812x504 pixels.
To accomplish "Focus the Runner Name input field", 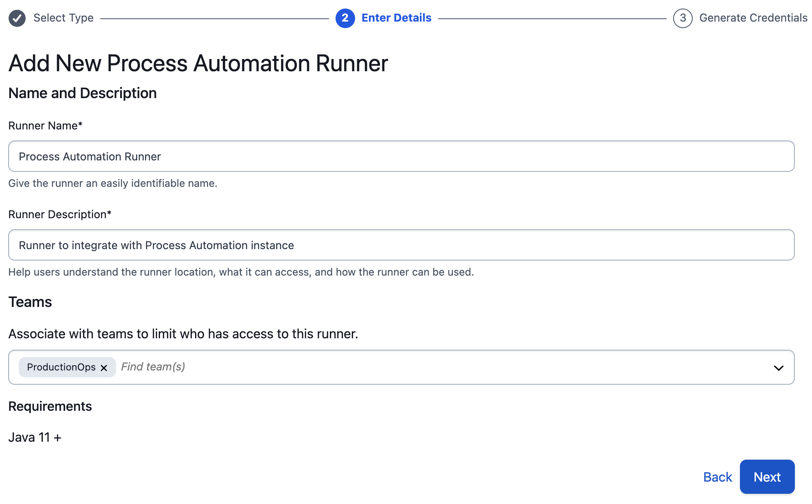I will pyautogui.click(x=402, y=156).
